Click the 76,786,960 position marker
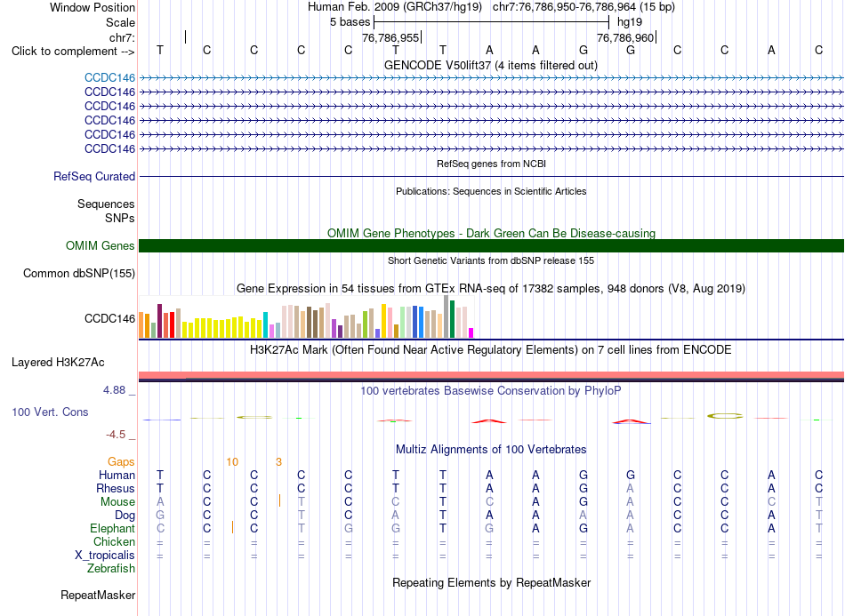Image resolution: width=845 pixels, height=616 pixels. [x=625, y=37]
